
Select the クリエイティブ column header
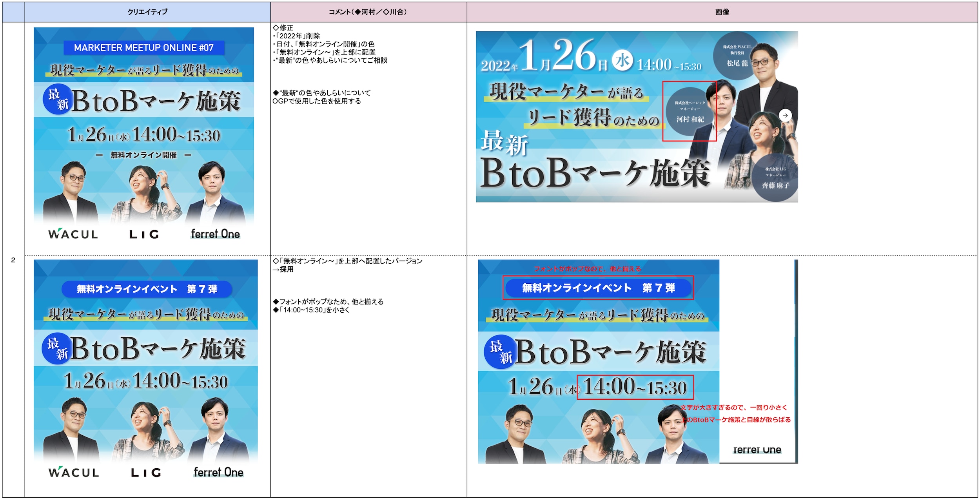[x=147, y=12]
